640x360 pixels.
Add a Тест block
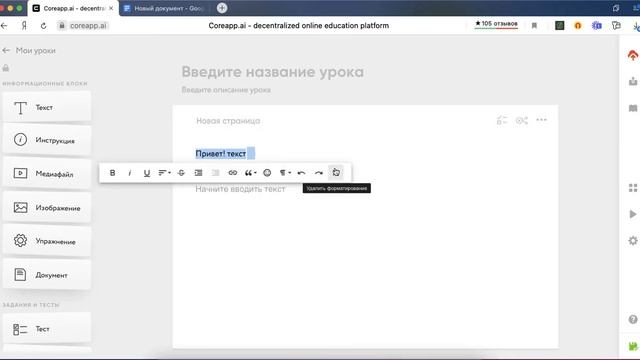[47, 329]
